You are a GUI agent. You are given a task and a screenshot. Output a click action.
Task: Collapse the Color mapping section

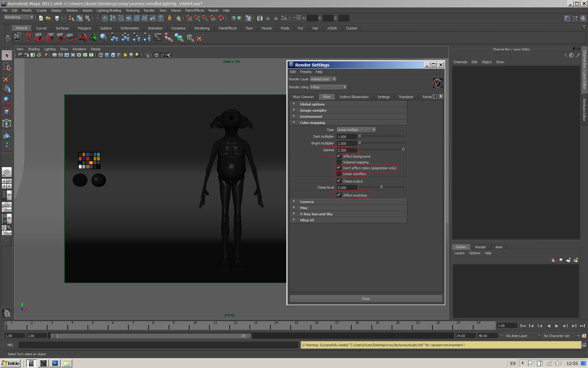point(349,123)
